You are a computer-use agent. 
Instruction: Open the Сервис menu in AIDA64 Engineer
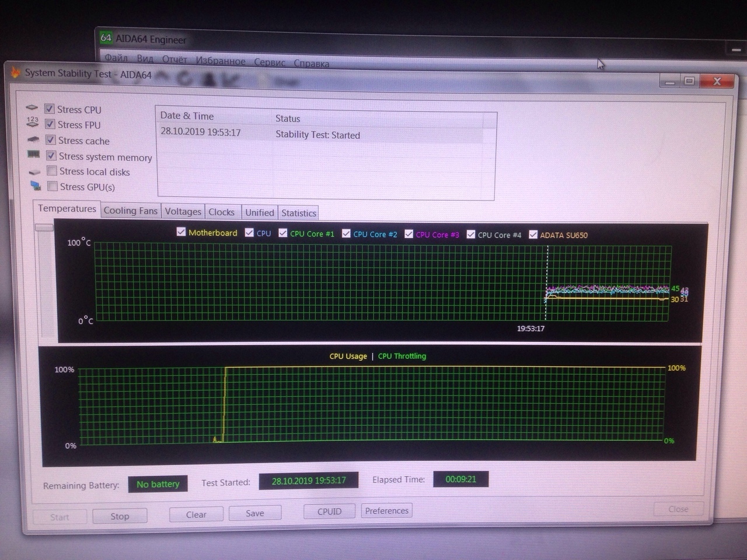[x=270, y=62]
